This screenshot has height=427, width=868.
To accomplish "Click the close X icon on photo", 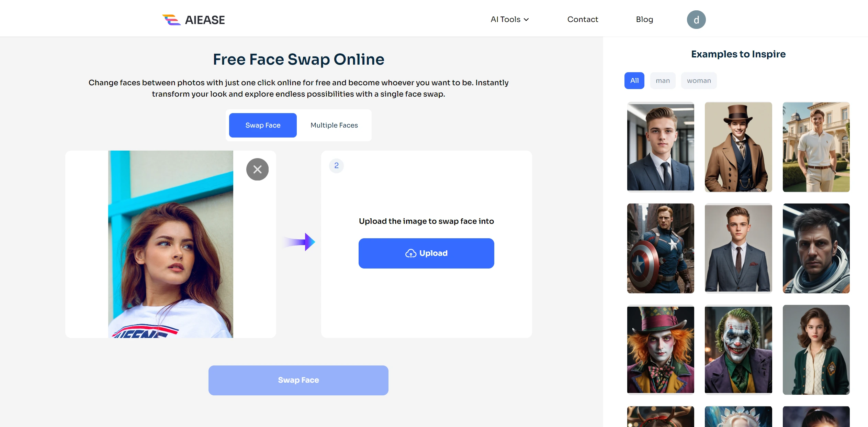I will click(x=257, y=169).
